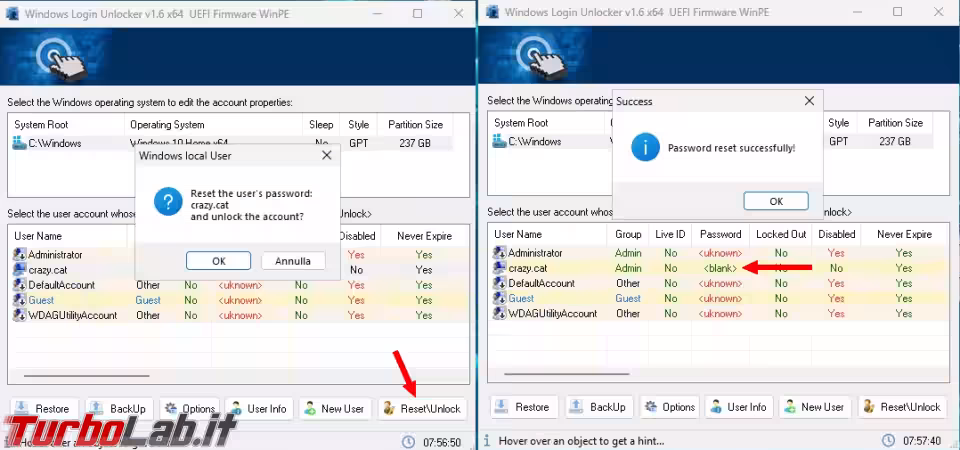This screenshot has height=450, width=960.
Task: Select crazy.cat user icon in left window
Action: [x=20, y=270]
